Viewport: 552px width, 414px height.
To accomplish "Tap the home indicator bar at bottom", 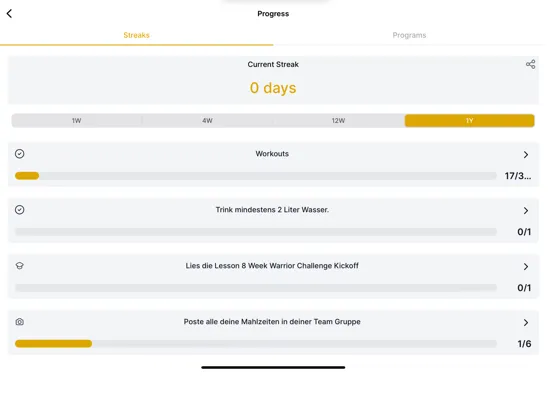I will 273,368.
